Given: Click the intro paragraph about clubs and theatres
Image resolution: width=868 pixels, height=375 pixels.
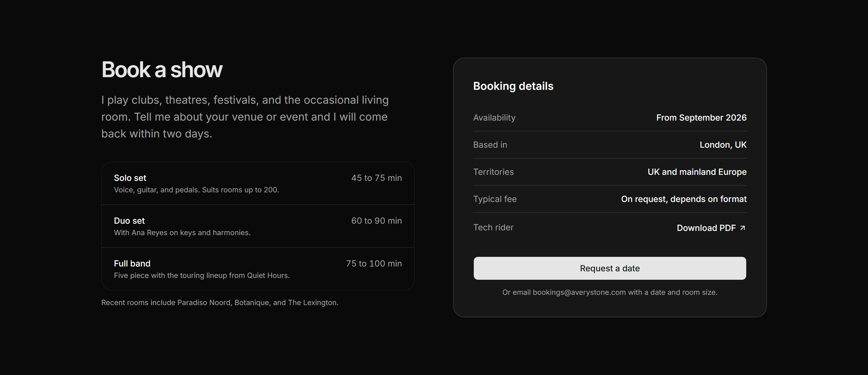Looking at the screenshot, I should (245, 117).
